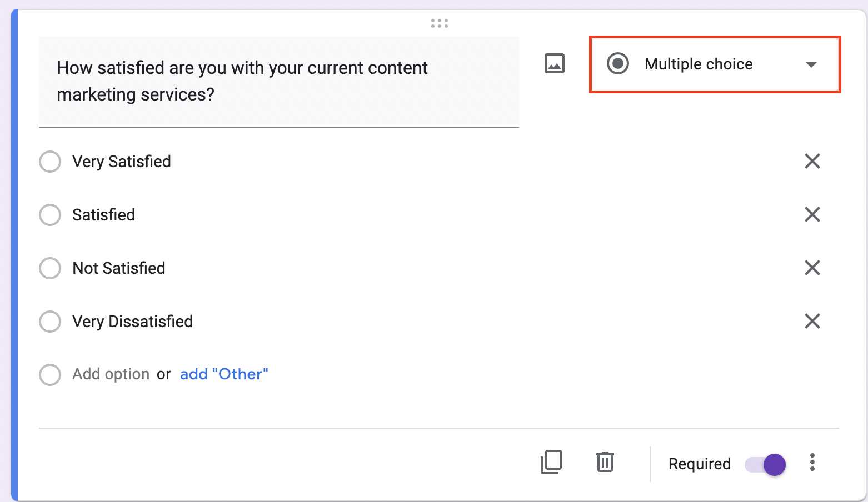Remove the Very Satisfied option
This screenshot has width=868, height=502.
coord(812,162)
